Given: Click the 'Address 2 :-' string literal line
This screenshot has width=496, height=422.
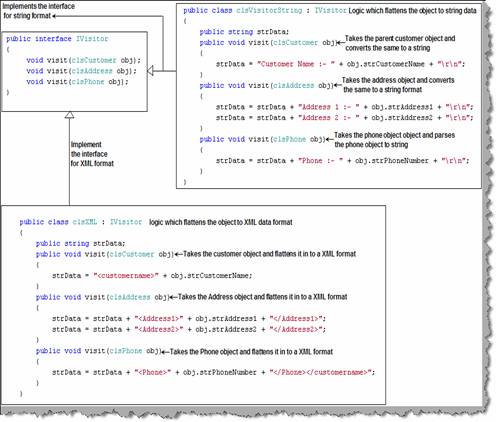Looking at the screenshot, I should point(344,118).
